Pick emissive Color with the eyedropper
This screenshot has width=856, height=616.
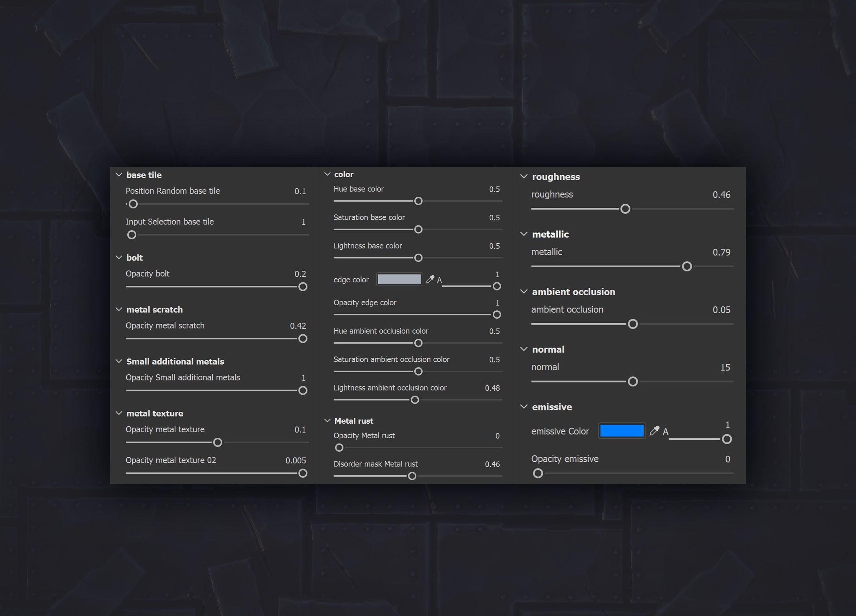point(654,431)
